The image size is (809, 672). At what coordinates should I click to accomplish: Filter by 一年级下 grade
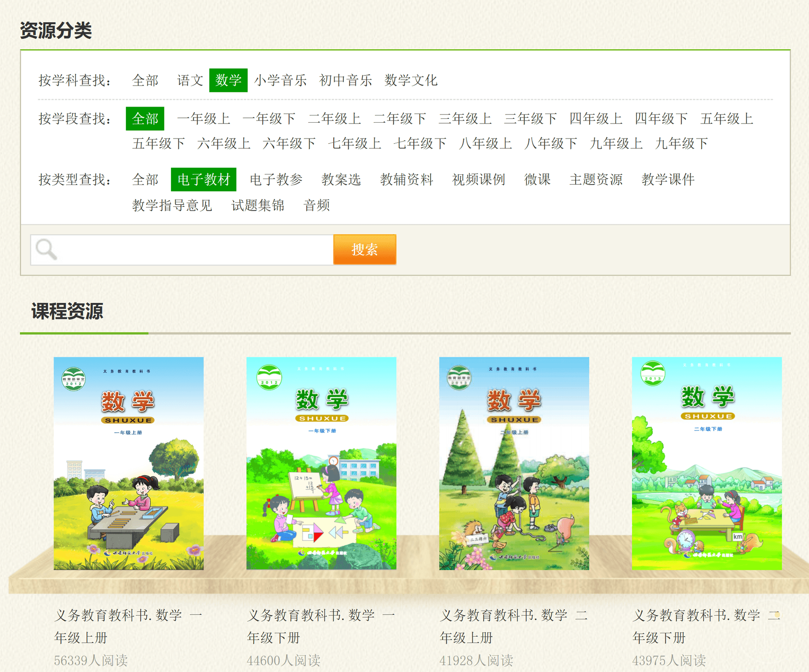click(x=269, y=118)
